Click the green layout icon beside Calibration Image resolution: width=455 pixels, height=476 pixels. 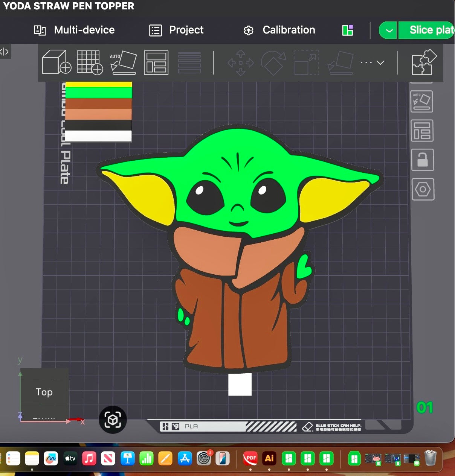(x=348, y=30)
